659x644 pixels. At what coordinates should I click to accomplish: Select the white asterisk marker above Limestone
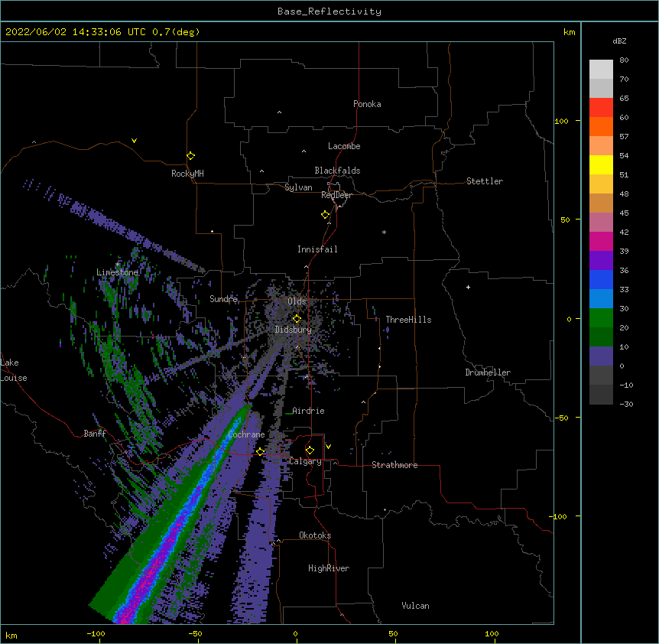[118, 265]
